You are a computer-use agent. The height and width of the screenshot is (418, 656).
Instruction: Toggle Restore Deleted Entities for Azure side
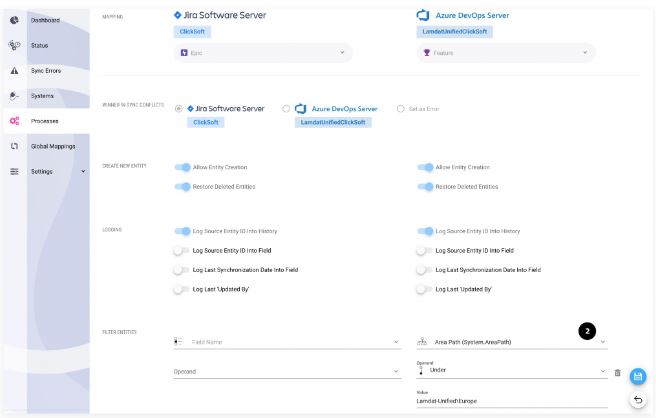425,187
